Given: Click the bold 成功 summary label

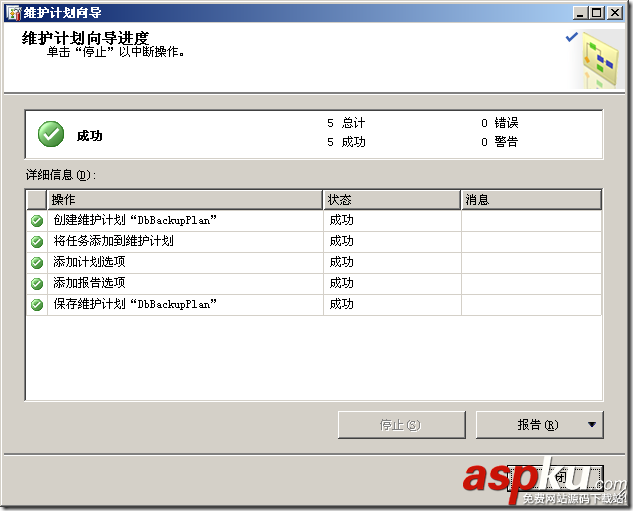Looking at the screenshot, I should point(90,136).
